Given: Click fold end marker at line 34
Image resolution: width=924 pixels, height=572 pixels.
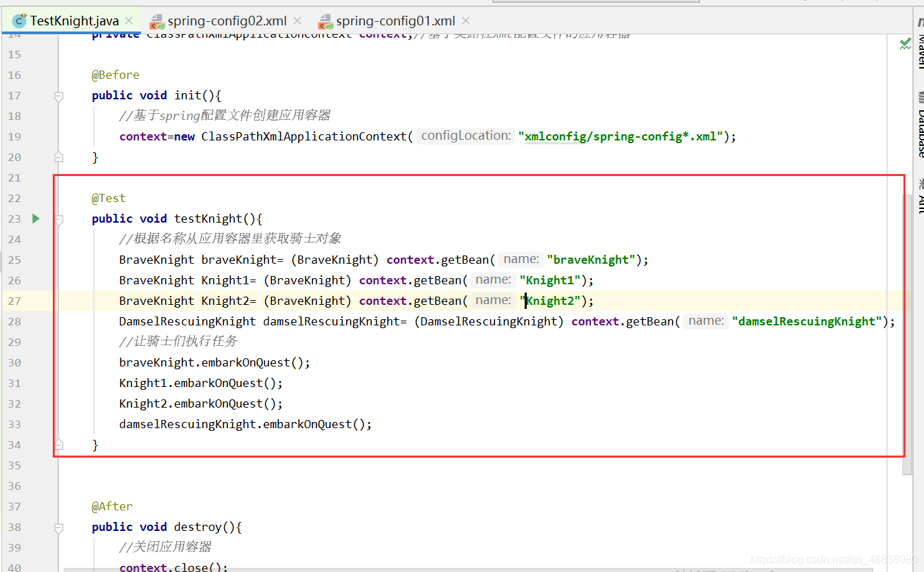Looking at the screenshot, I should pos(59,445).
